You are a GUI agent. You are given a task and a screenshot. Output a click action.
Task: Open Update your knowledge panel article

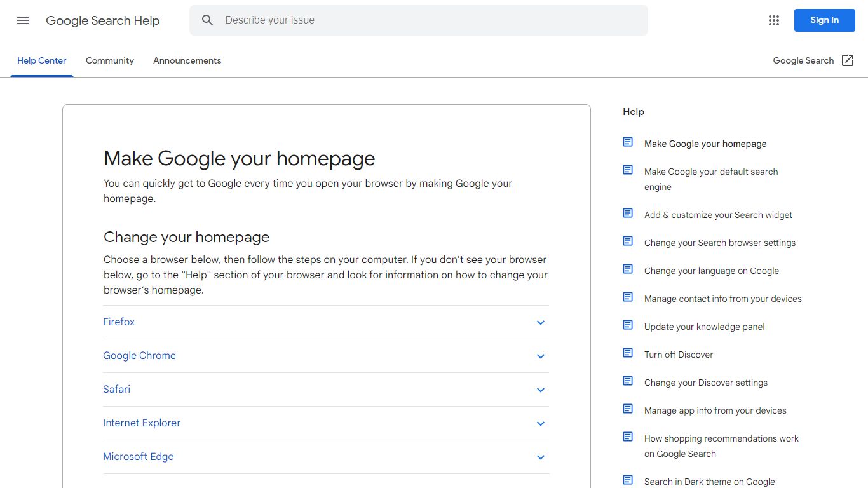pyautogui.click(x=705, y=327)
